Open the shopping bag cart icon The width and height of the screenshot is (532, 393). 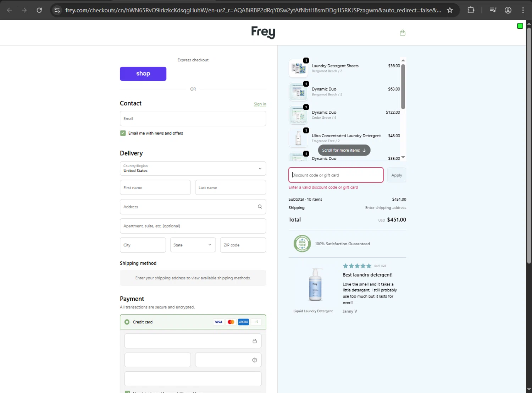point(403,33)
